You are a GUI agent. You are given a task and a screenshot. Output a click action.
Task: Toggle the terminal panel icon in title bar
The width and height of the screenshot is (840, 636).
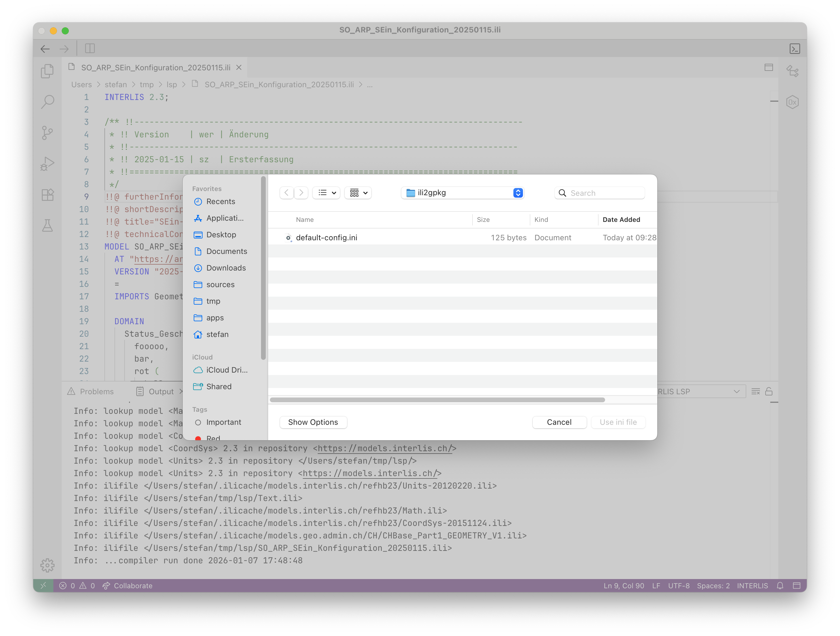tap(794, 49)
